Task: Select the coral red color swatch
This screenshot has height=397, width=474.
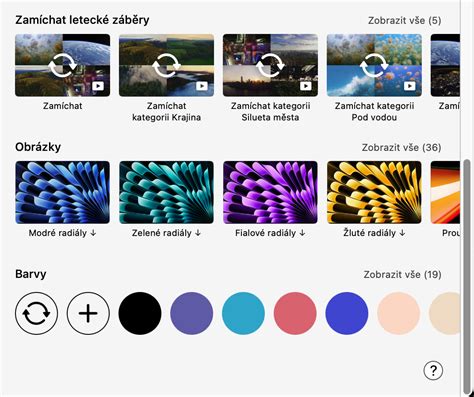Action: click(x=295, y=313)
